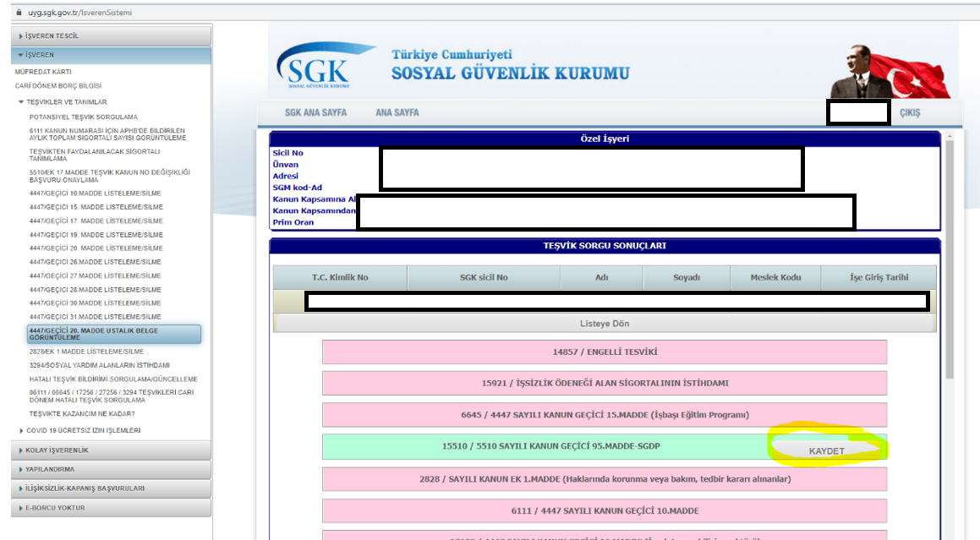Click the Sicil No label in Özel İşyeri
980x540 pixels.
coord(287,152)
